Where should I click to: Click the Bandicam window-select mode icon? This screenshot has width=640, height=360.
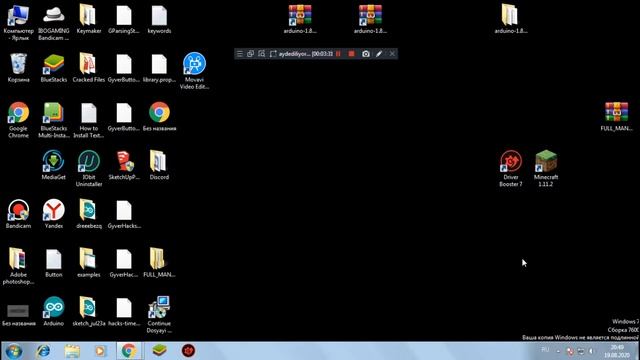tap(251, 54)
